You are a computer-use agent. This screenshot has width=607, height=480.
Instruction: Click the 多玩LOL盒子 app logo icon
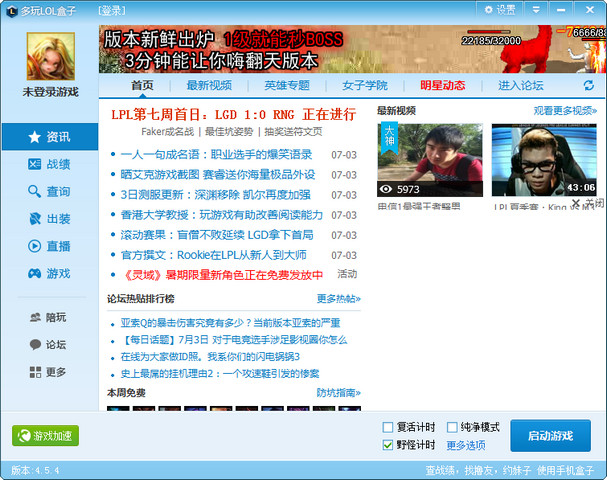click(12, 11)
